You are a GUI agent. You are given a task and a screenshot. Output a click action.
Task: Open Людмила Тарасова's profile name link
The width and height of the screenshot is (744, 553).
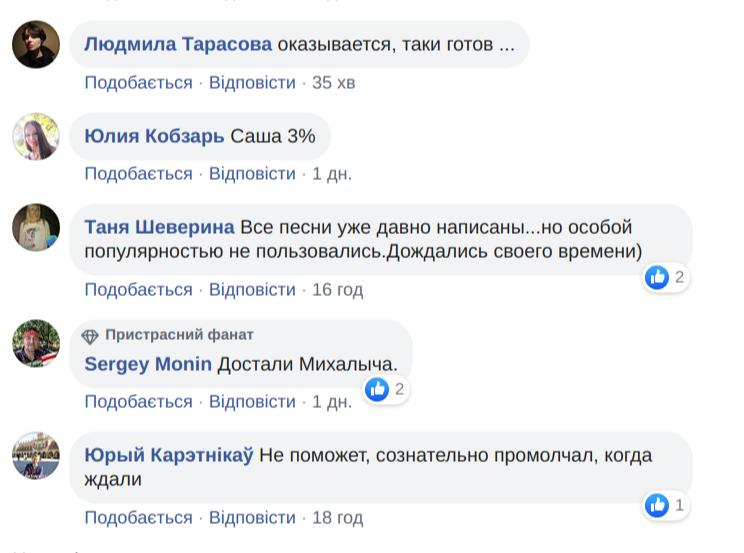pyautogui.click(x=178, y=45)
